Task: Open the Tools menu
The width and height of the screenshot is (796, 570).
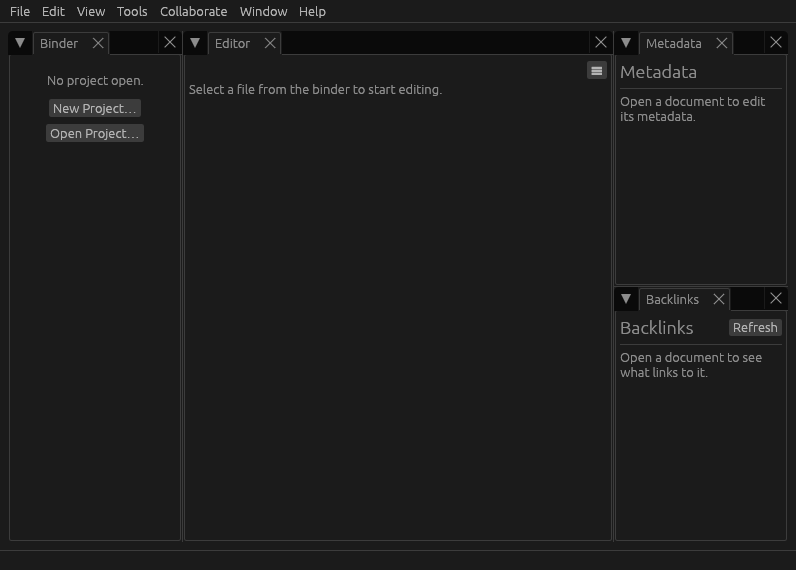Action: 132,11
